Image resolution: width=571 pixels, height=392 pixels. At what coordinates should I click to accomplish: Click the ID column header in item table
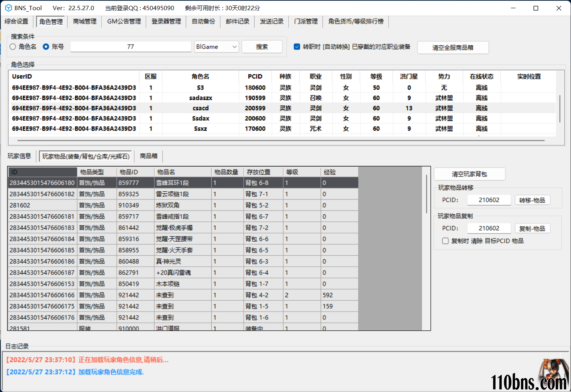43,172
